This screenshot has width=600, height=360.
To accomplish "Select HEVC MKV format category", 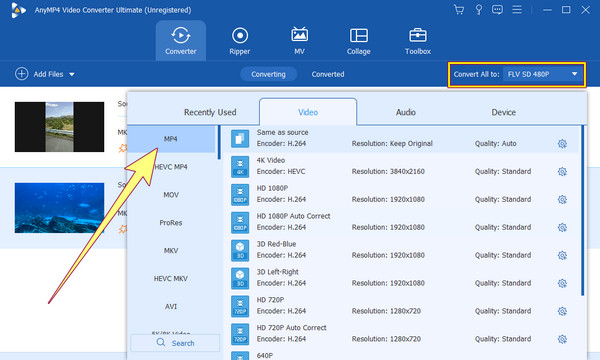I will point(171,279).
